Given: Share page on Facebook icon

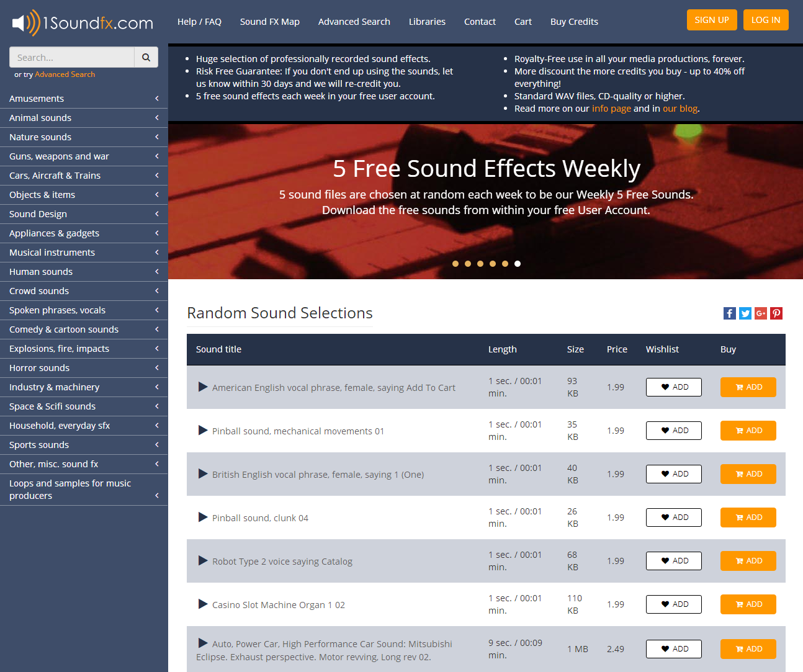Looking at the screenshot, I should click(730, 313).
